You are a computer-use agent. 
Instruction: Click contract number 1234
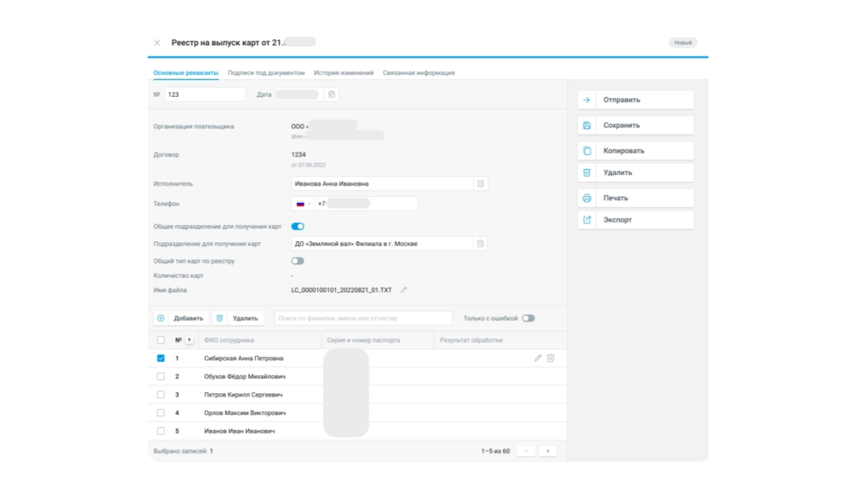point(298,155)
